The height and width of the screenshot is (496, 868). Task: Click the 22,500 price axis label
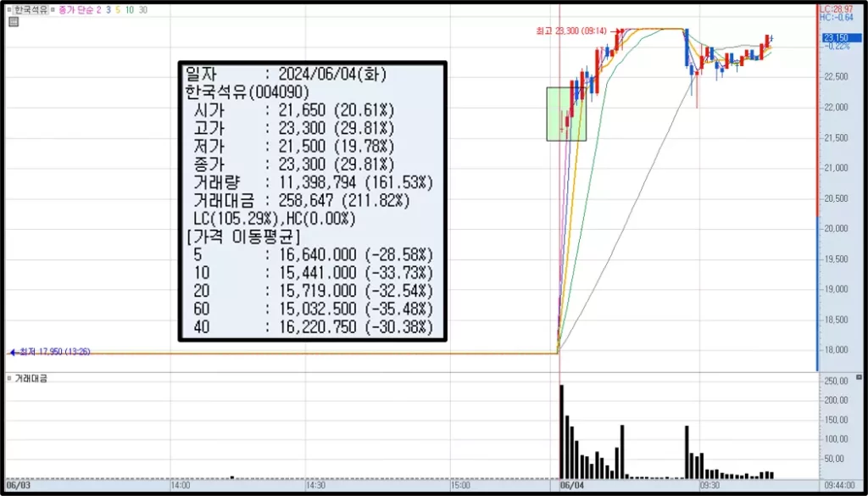click(x=835, y=77)
